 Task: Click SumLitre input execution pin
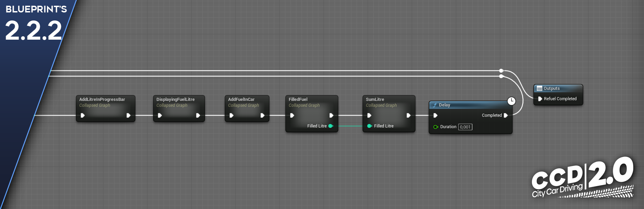pyautogui.click(x=369, y=115)
